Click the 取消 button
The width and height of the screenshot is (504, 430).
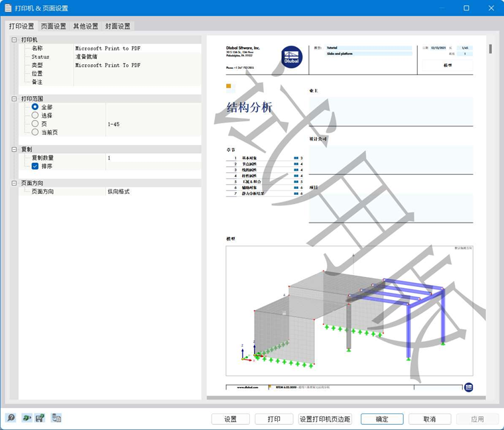click(x=430, y=419)
